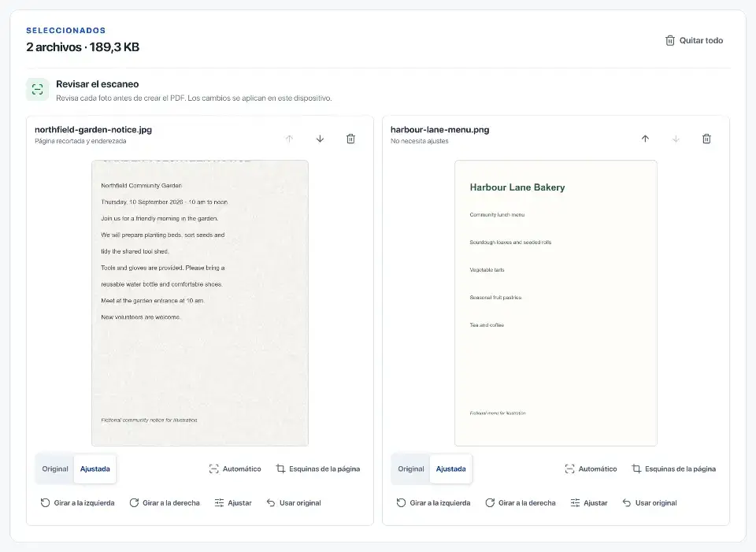
Task: Click the down arrow on harbour-lane-menu.png
Action: (676, 139)
